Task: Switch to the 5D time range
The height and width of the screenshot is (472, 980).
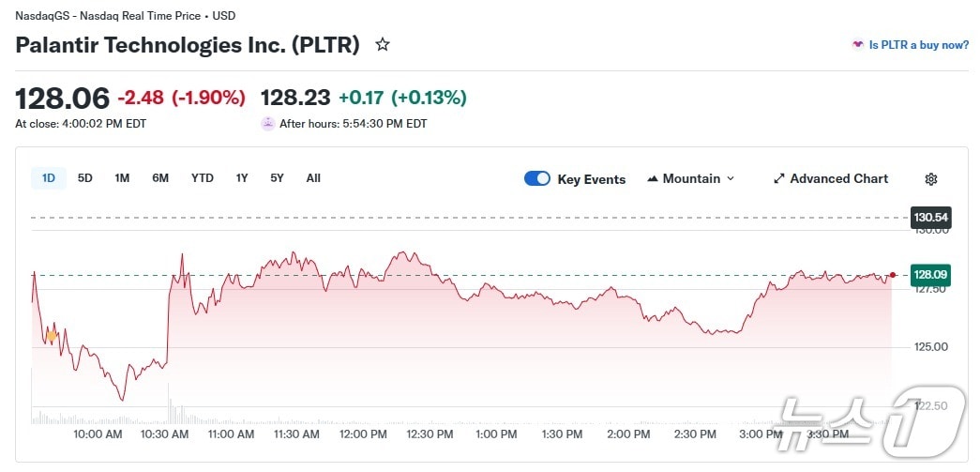Action: click(x=85, y=178)
